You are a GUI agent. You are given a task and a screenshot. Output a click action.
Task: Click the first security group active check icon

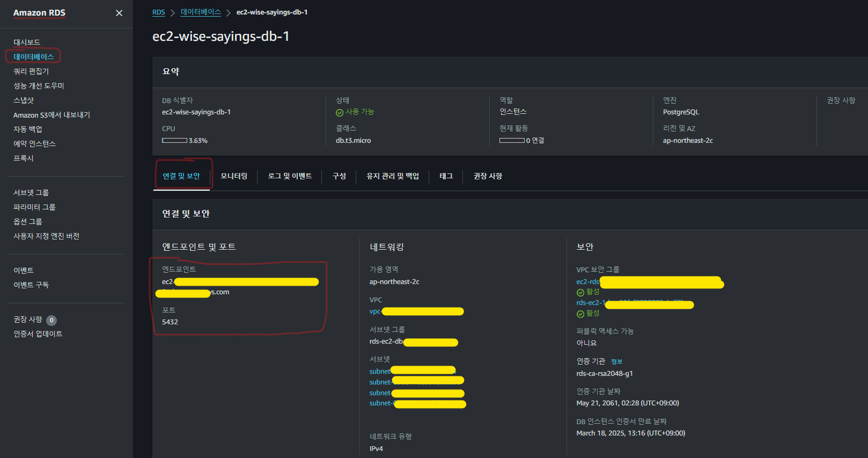pos(580,293)
